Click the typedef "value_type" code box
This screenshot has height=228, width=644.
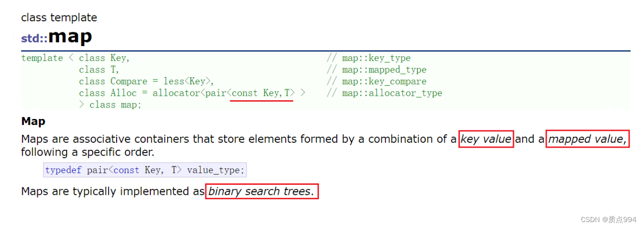click(x=145, y=170)
